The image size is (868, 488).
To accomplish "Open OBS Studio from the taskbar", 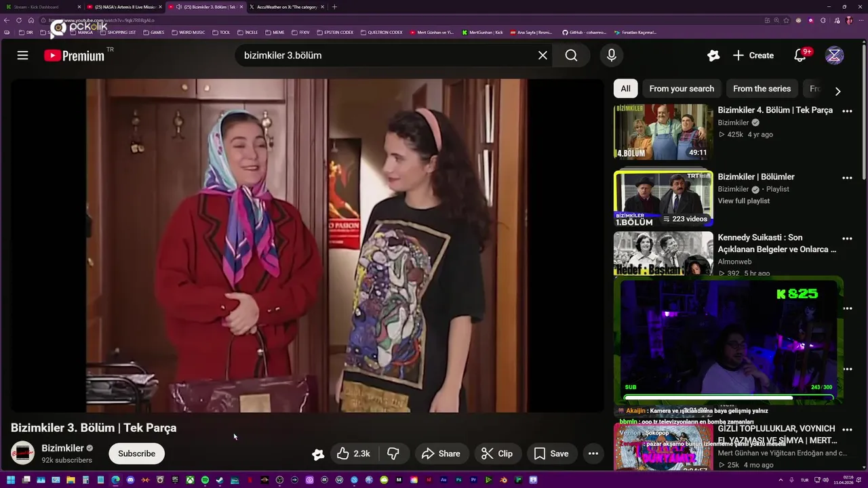I will tap(279, 480).
